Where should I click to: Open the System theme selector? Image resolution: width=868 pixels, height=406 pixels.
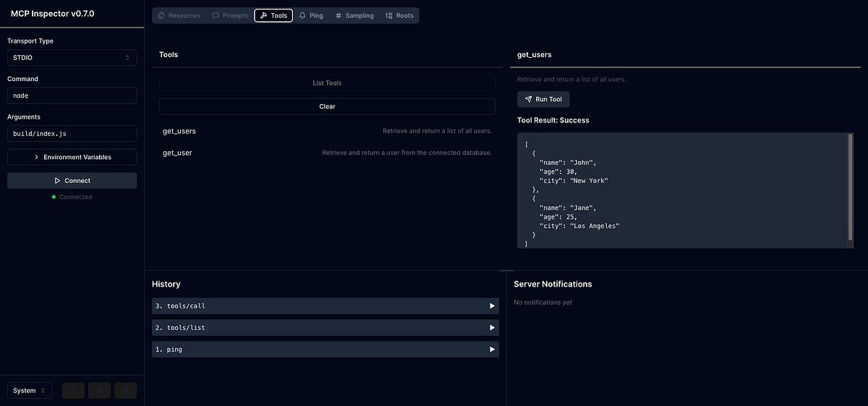(x=30, y=391)
